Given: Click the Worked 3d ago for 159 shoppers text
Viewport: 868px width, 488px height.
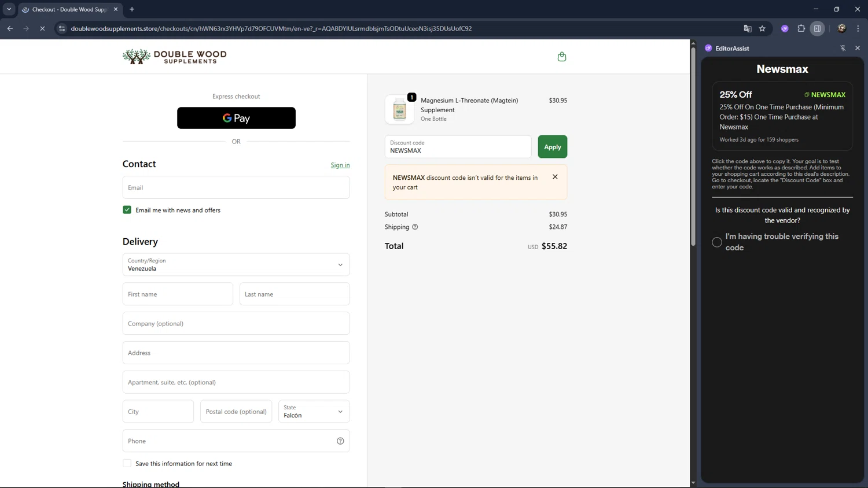Looking at the screenshot, I should [x=759, y=139].
